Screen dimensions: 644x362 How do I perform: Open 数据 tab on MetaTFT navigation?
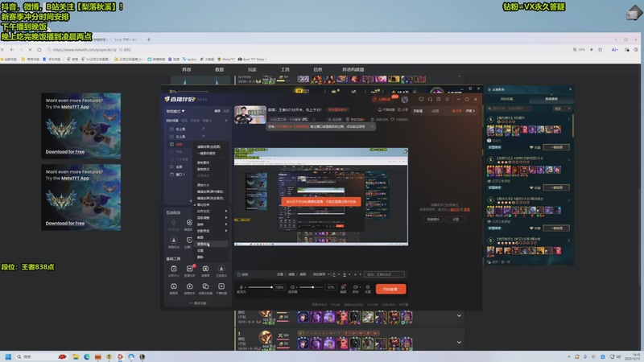coord(219,69)
